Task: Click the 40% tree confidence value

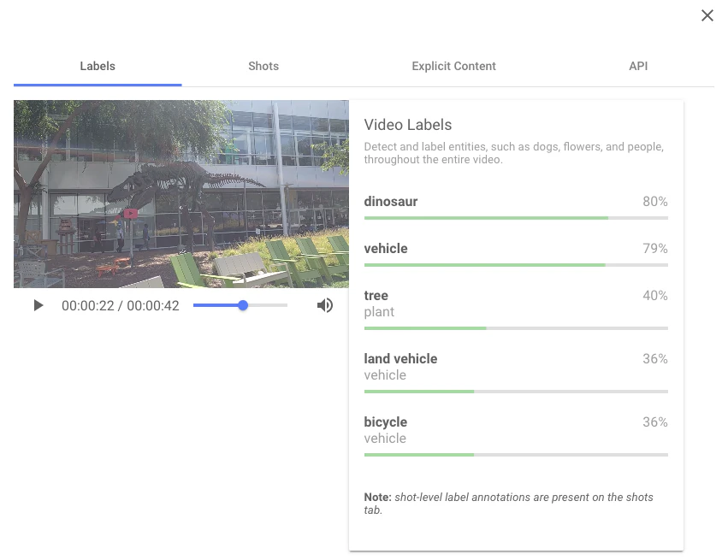Action: (654, 296)
